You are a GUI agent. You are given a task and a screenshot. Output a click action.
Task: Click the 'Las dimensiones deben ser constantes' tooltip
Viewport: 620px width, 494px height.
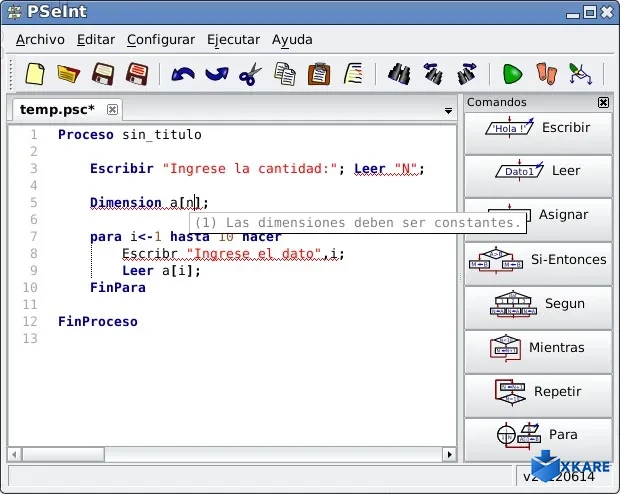358,223
